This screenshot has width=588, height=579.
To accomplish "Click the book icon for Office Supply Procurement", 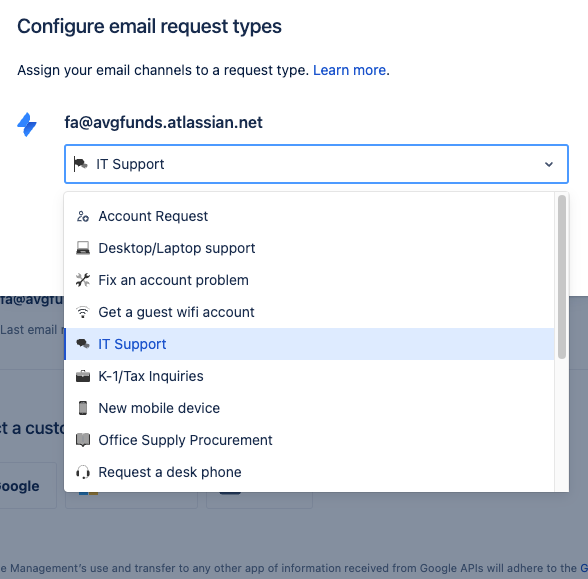I will pyautogui.click(x=82, y=440).
